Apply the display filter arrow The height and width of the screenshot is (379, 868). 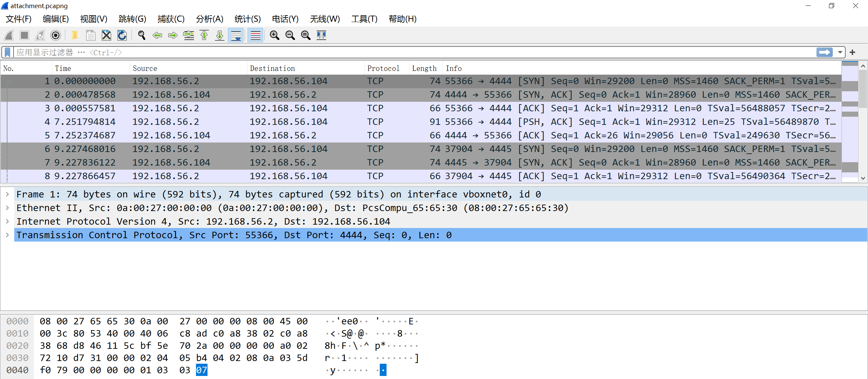click(824, 52)
